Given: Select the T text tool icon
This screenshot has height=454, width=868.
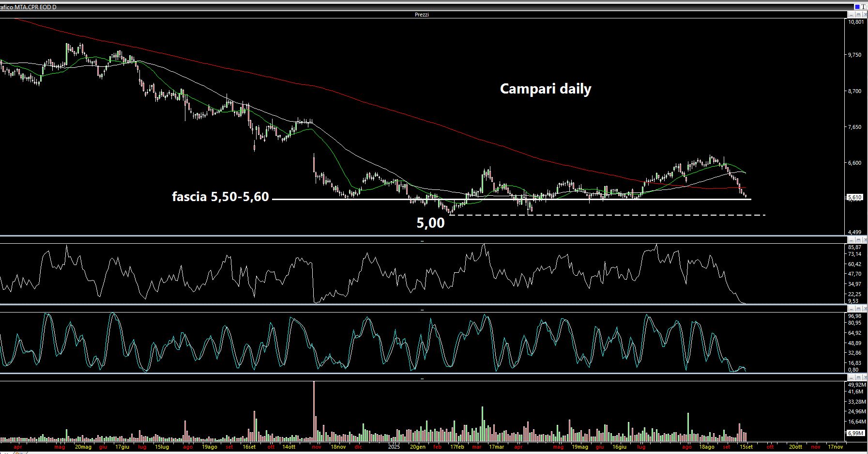Looking at the screenshot, I should [x=864, y=7].
